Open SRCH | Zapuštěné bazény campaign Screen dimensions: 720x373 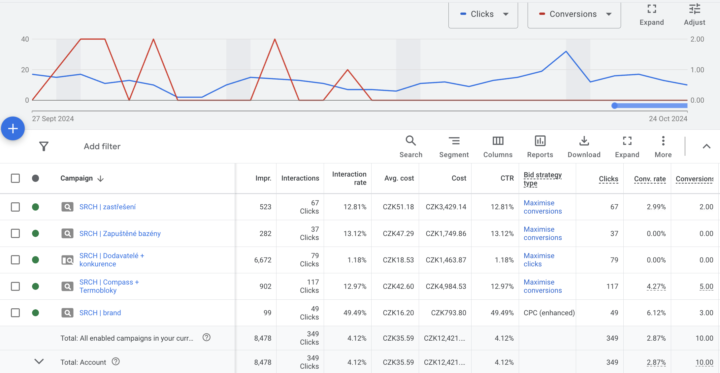pos(120,233)
